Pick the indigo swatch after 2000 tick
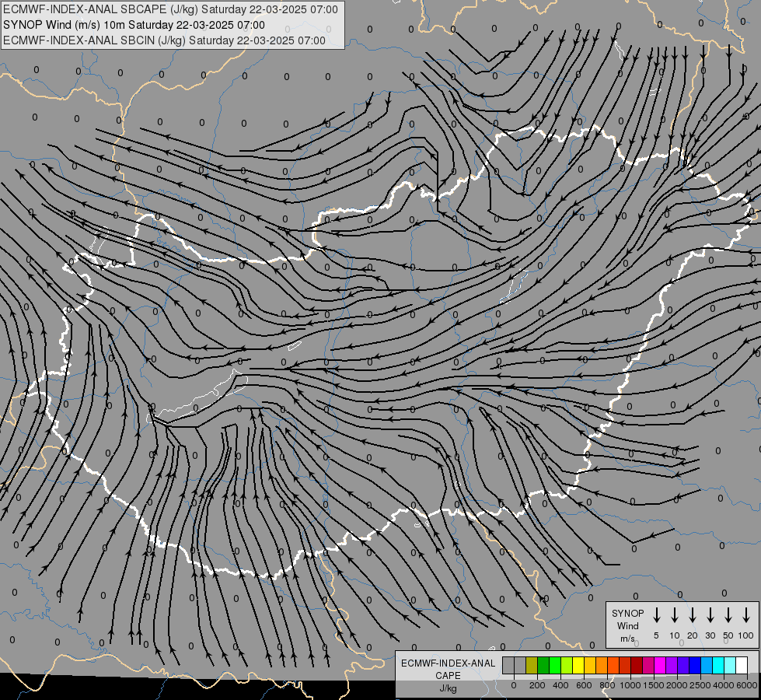 682,665
